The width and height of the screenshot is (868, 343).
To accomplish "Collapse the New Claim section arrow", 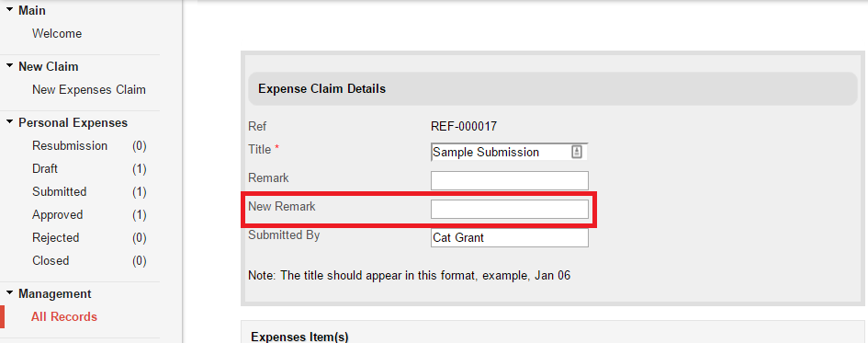I will coord(9,65).
